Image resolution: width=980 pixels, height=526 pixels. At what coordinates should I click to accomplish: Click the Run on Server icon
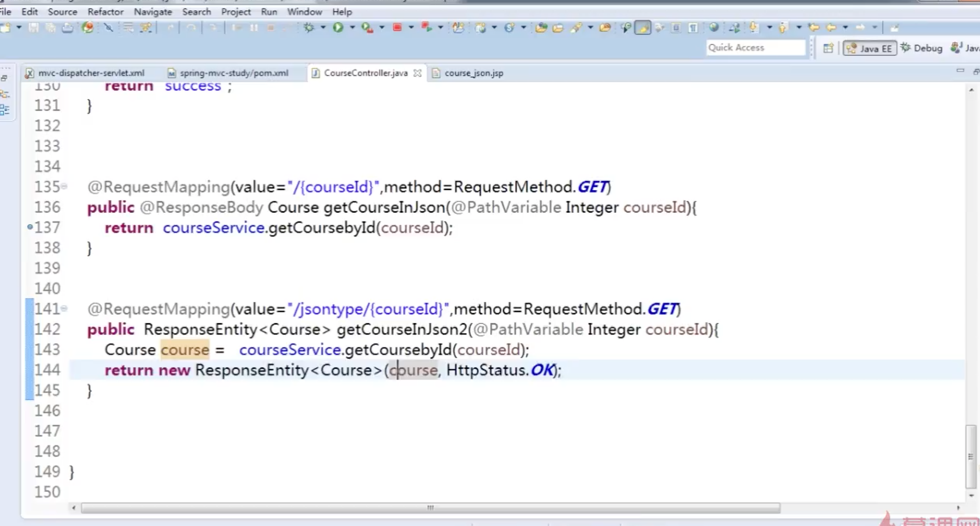[367, 28]
